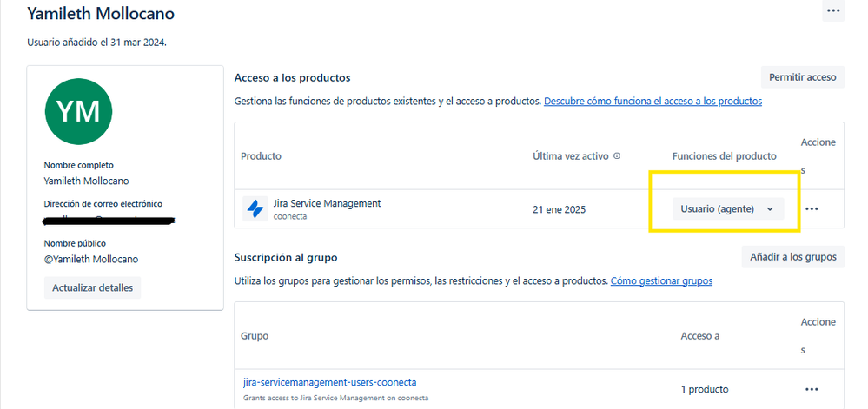Open the jira-servicemanagement-users-coonecta group link
Image resolution: width=868 pixels, height=409 pixels.
tap(330, 382)
